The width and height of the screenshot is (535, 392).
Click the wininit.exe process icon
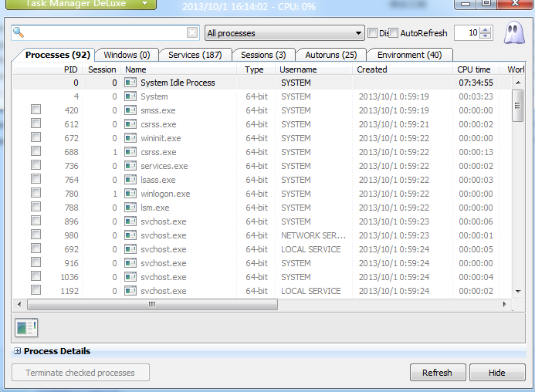point(130,138)
